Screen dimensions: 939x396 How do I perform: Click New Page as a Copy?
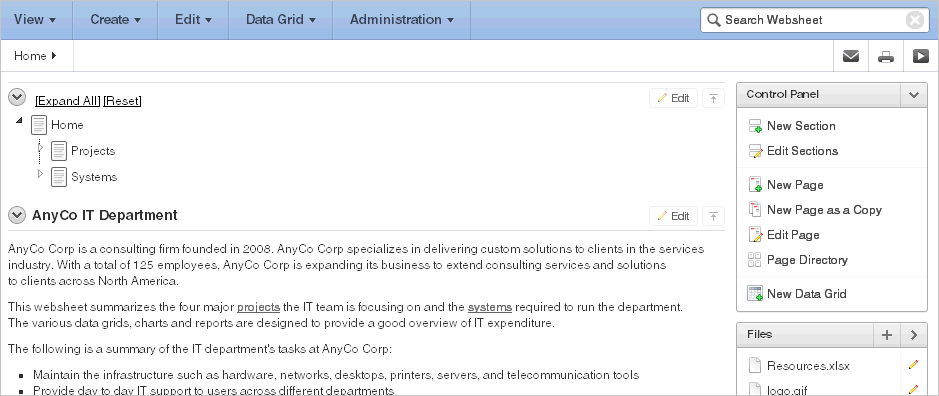pyautogui.click(x=825, y=210)
